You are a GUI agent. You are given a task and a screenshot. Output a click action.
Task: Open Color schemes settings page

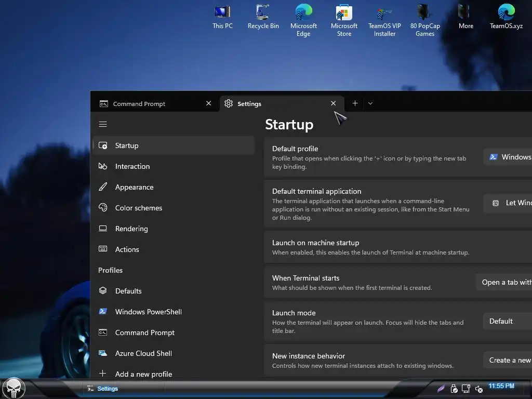pos(174,208)
